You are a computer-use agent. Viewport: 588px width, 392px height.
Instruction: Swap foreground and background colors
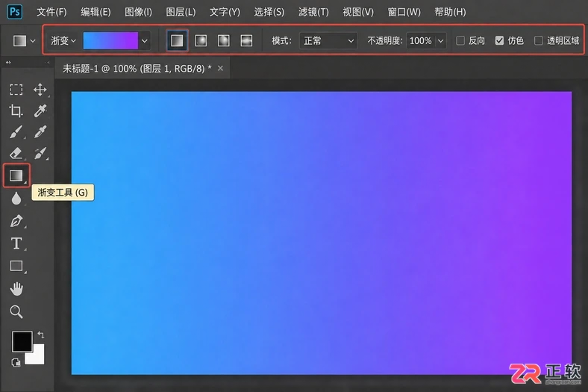[41, 335]
